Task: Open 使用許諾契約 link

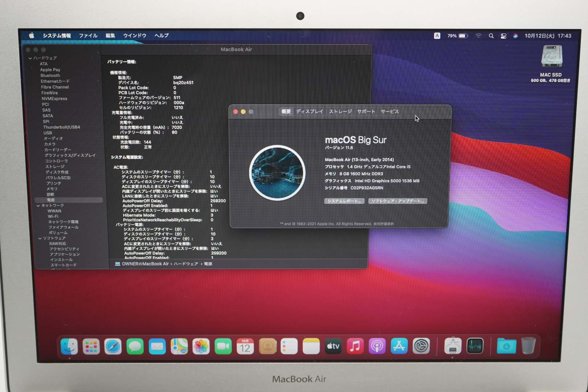Action: pyautogui.click(x=384, y=224)
